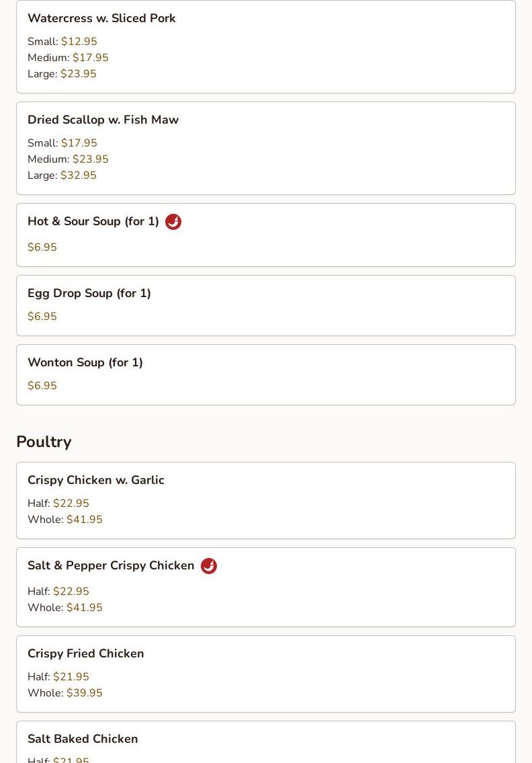Click the Poultry section heading
Screen dimensions: 532x763
pyautogui.click(x=44, y=442)
